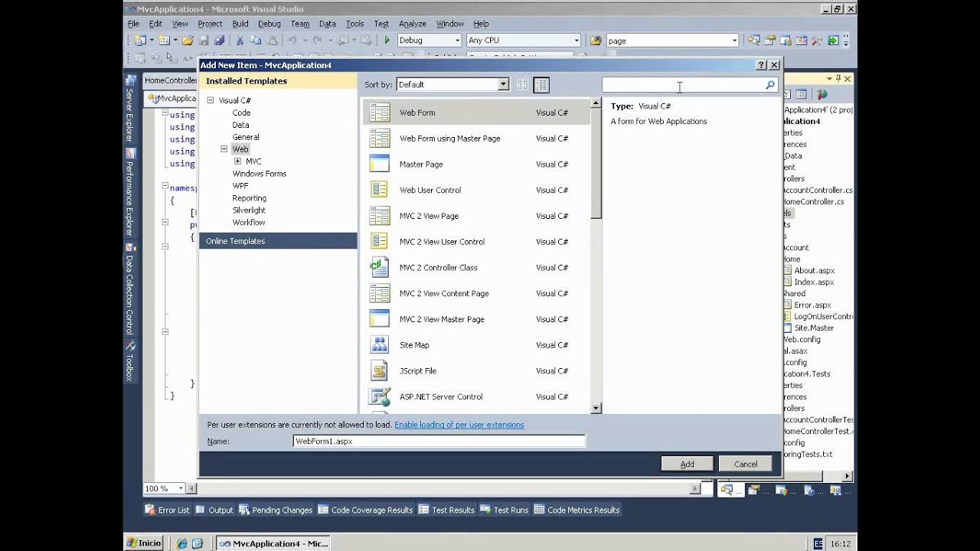Screen dimensions: 980x551
Task: Select Workflow in the templates tree
Action: click(249, 223)
